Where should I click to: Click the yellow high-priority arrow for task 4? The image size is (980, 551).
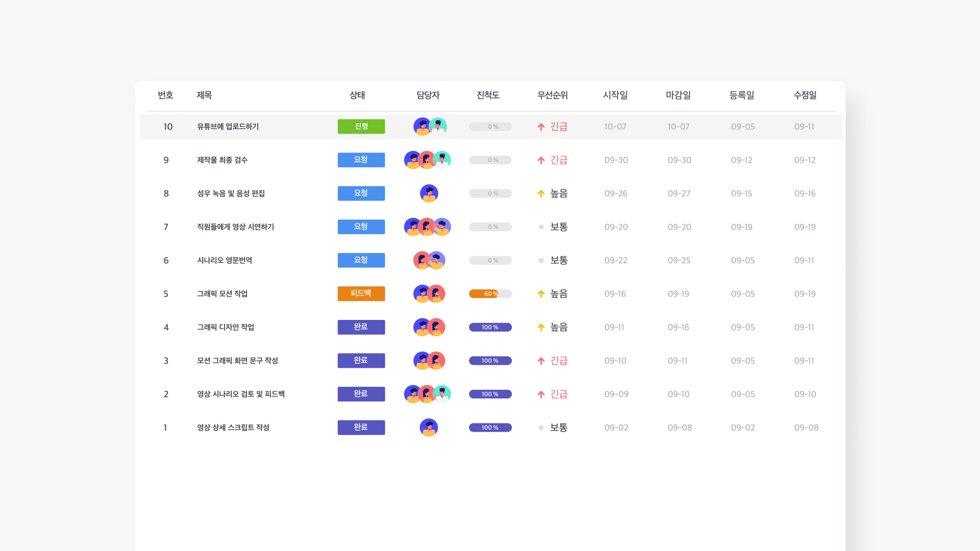pyautogui.click(x=541, y=328)
